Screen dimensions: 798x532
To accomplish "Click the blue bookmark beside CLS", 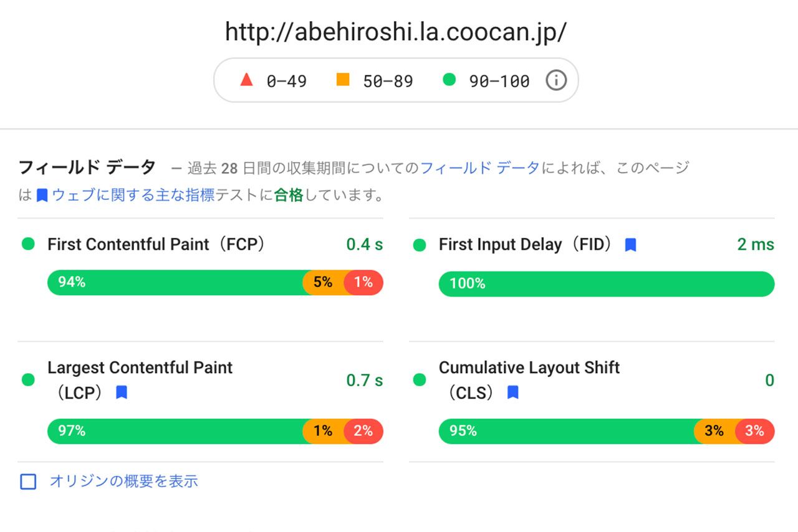I will [x=512, y=391].
